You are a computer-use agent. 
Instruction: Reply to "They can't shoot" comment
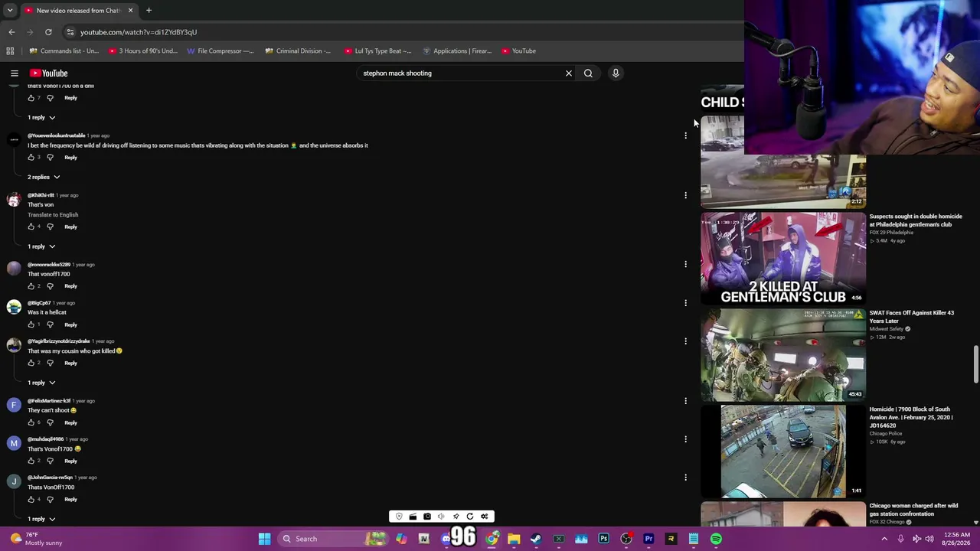pyautogui.click(x=70, y=422)
